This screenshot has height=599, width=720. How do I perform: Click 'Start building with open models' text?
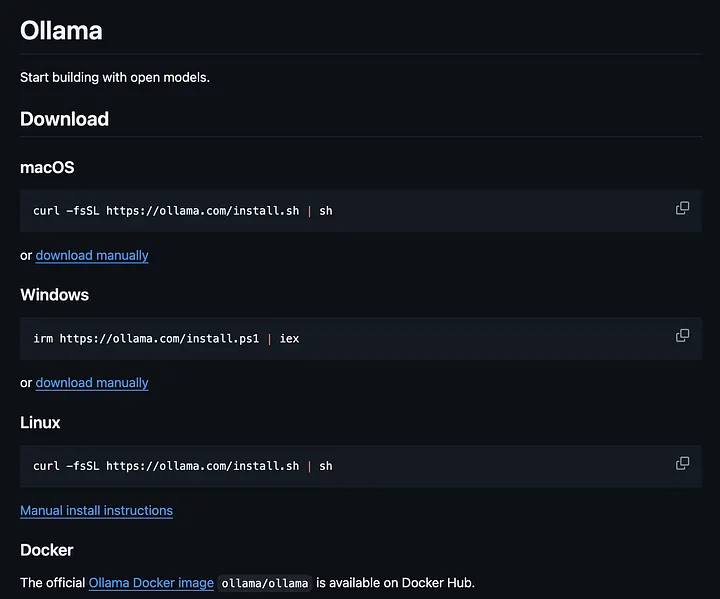pos(115,77)
